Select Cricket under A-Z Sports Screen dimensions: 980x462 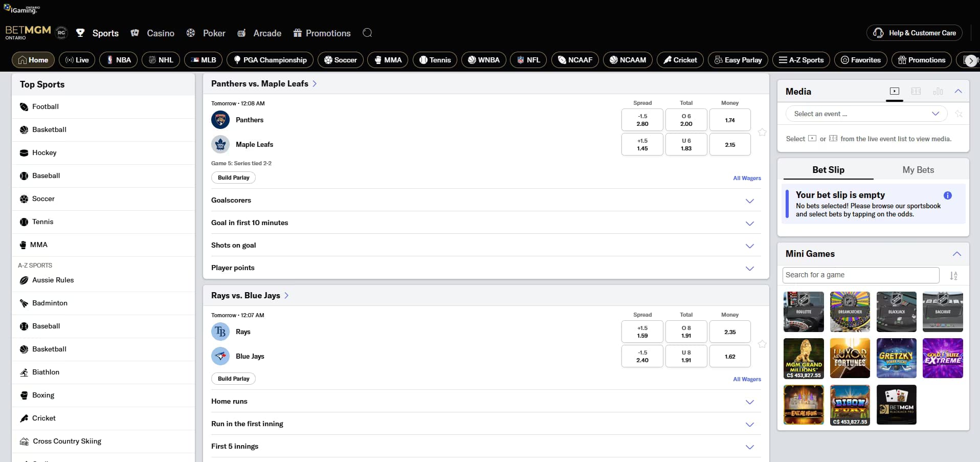pyautogui.click(x=43, y=418)
